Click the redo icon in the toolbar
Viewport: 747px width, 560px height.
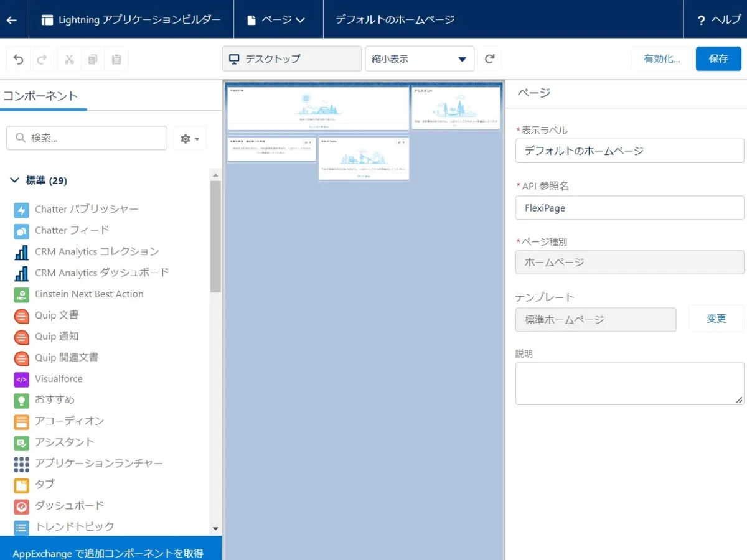pyautogui.click(x=42, y=58)
